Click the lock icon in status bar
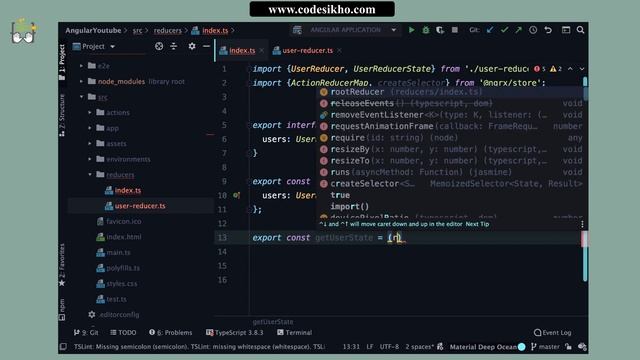 pos(568,347)
